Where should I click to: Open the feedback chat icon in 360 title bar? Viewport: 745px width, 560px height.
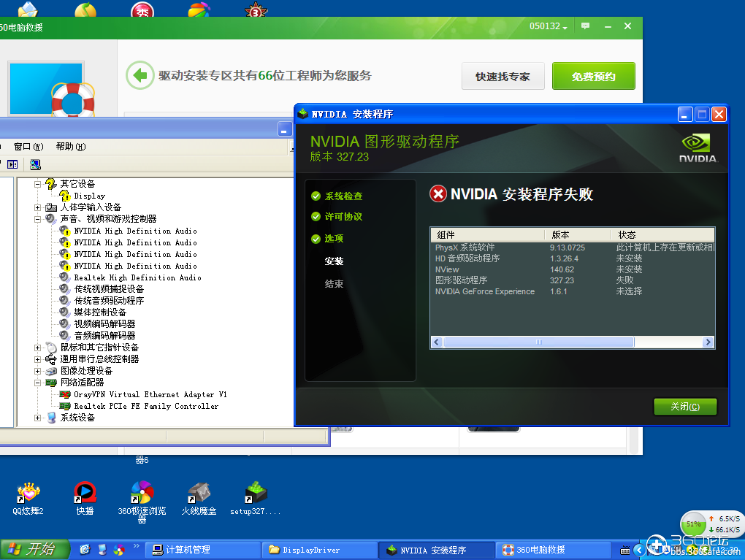(x=585, y=26)
